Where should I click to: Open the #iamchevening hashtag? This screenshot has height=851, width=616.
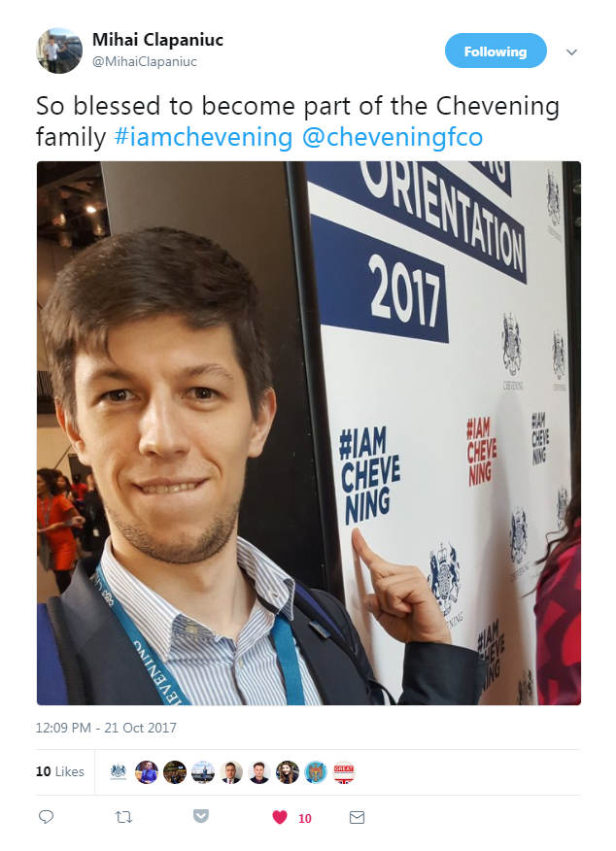coord(203,137)
